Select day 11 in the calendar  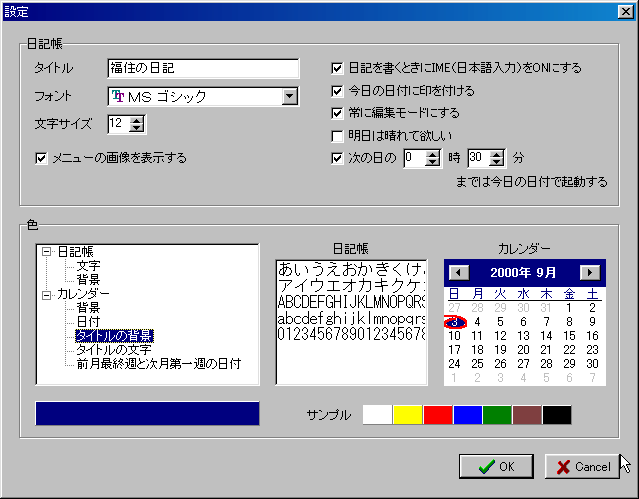tap(477, 336)
